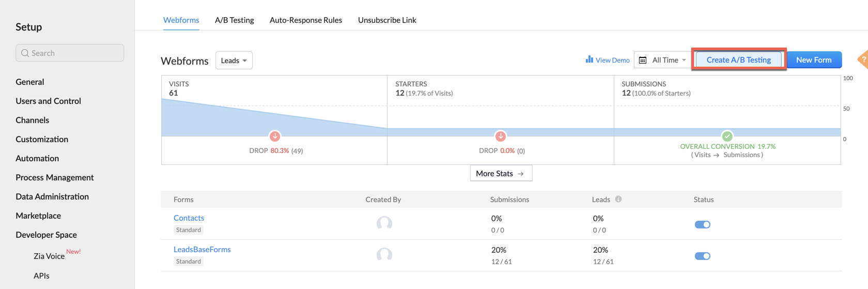Click the Setup search field
The height and width of the screenshot is (289, 868).
[70, 53]
